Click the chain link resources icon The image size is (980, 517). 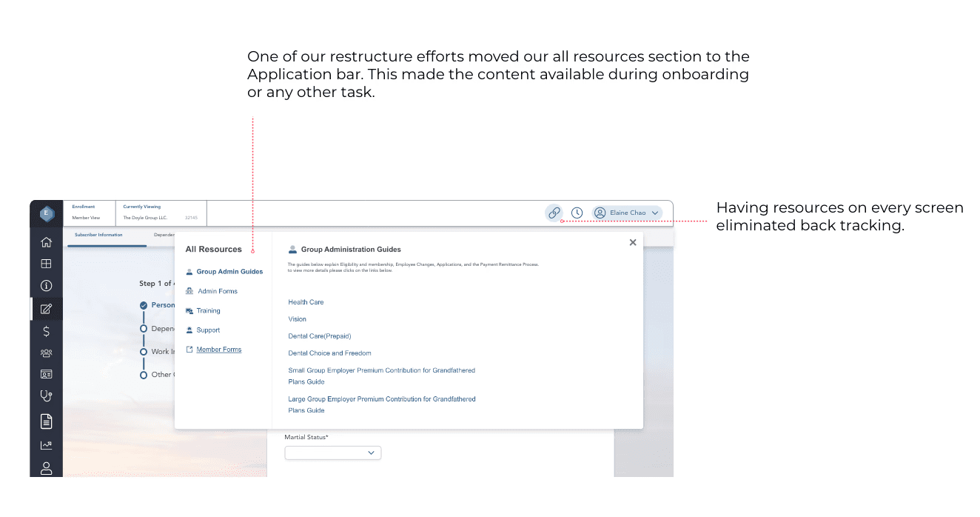[554, 213]
